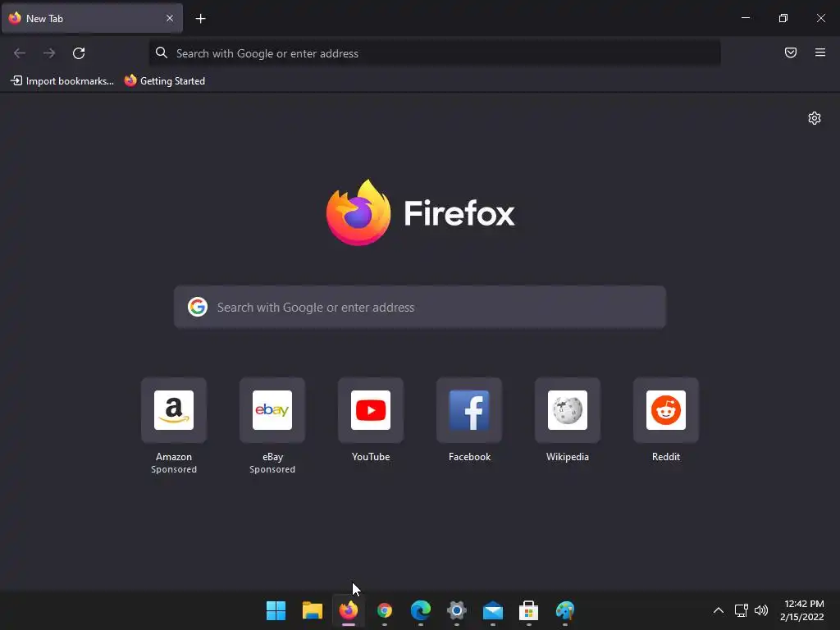Viewport: 840px width, 630px height.
Task: Restore down the Firefox window
Action: point(783,18)
